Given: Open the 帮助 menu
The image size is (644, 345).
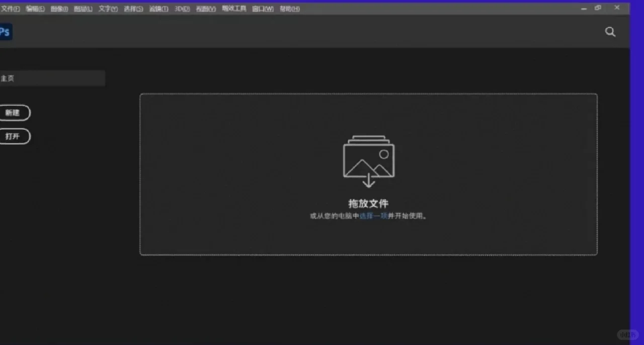Looking at the screenshot, I should click(x=289, y=9).
